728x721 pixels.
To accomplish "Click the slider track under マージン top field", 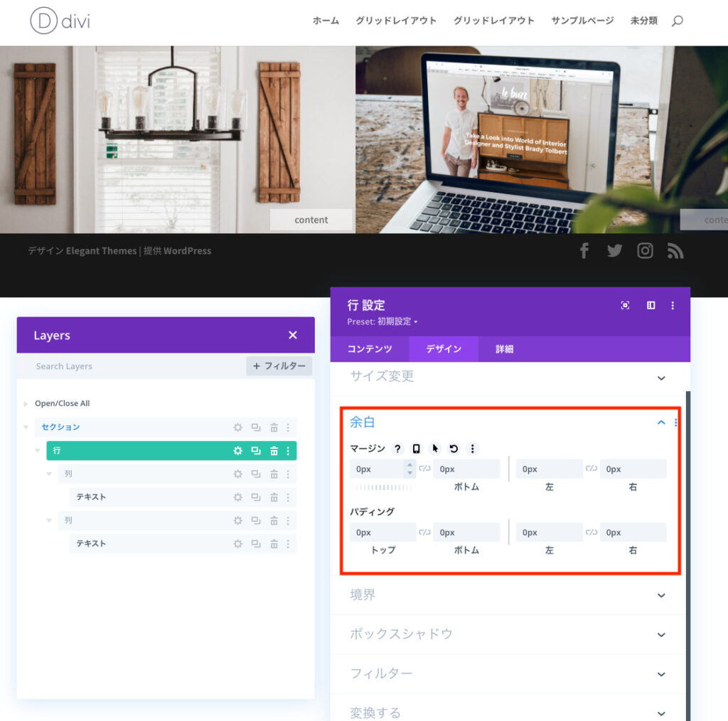I will pos(384,488).
